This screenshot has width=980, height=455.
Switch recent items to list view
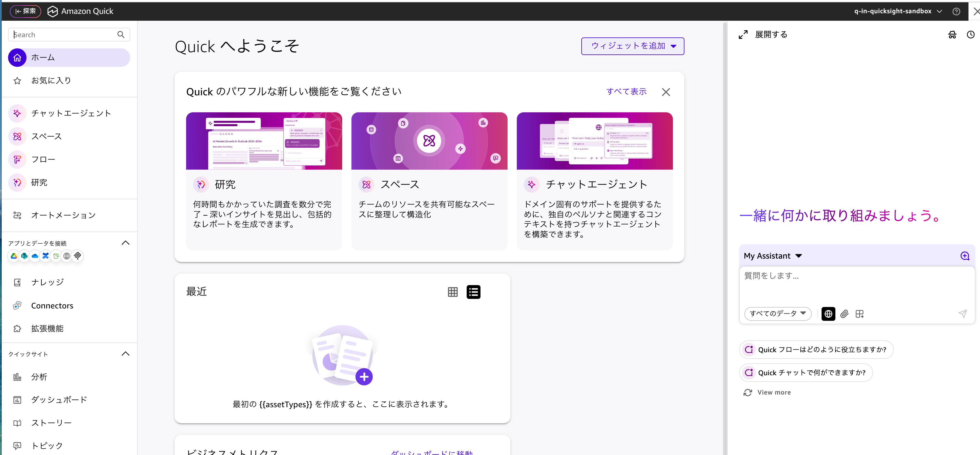click(x=473, y=292)
